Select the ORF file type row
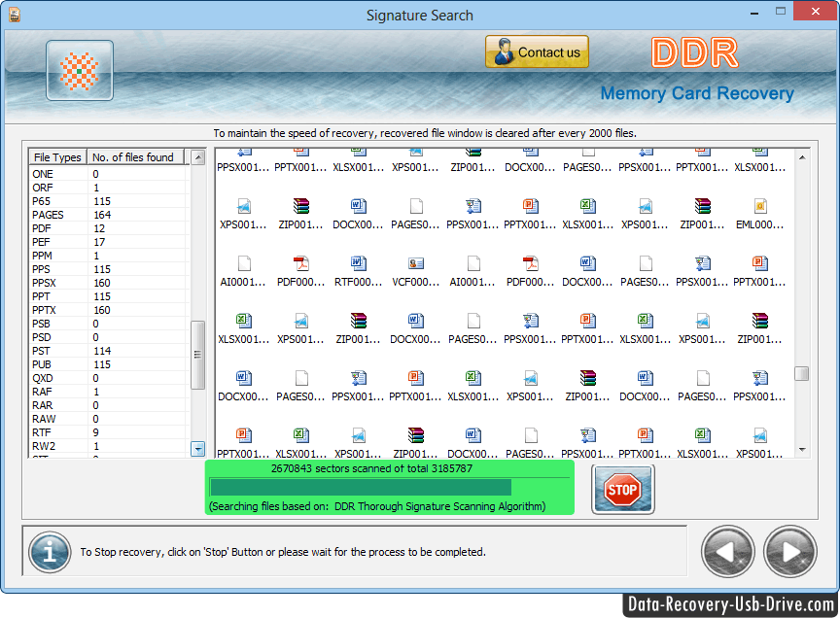Viewport: 840px width, 618px height. [109, 188]
